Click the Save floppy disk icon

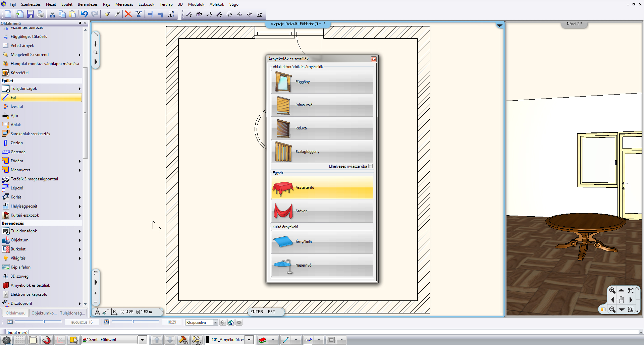[x=30, y=14]
